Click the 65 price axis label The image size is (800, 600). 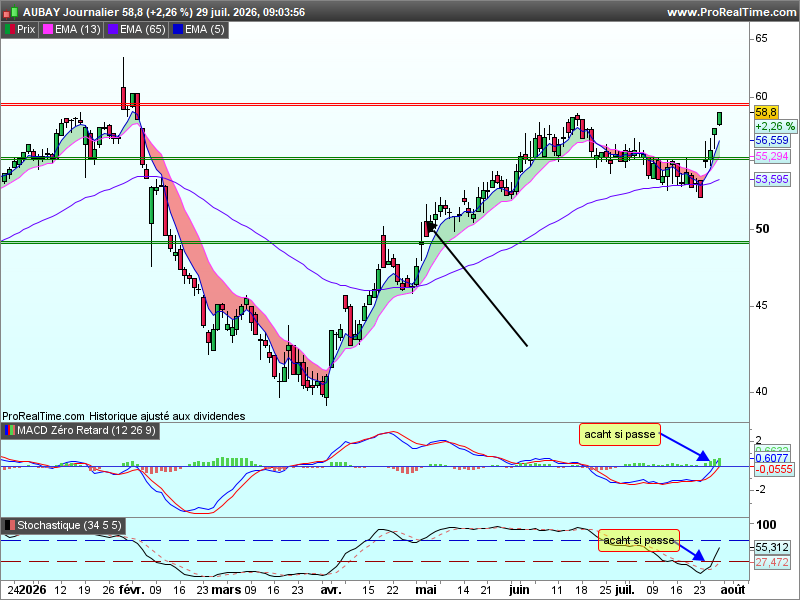tap(761, 38)
